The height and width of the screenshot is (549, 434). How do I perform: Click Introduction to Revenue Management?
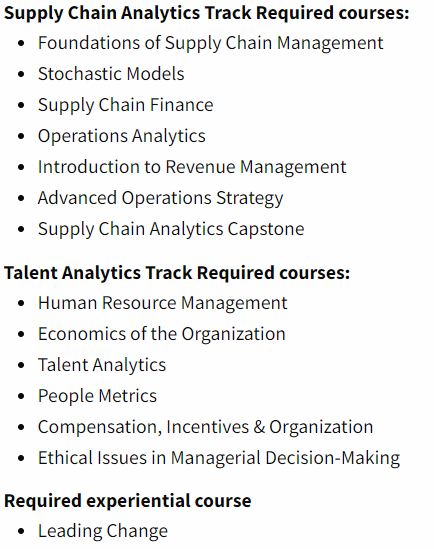click(x=192, y=167)
